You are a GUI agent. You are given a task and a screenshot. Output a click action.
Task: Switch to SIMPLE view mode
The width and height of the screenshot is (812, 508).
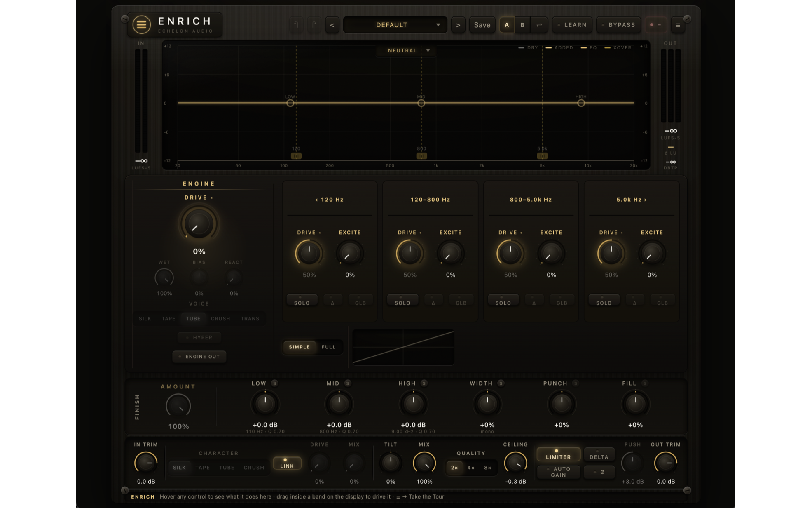coord(300,347)
